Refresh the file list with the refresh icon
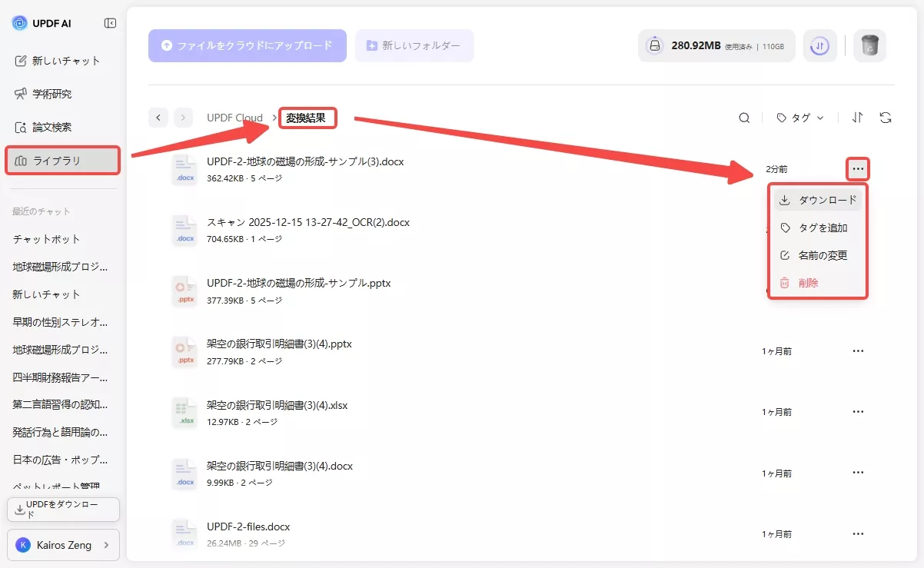This screenshot has width=924, height=568. (x=886, y=117)
